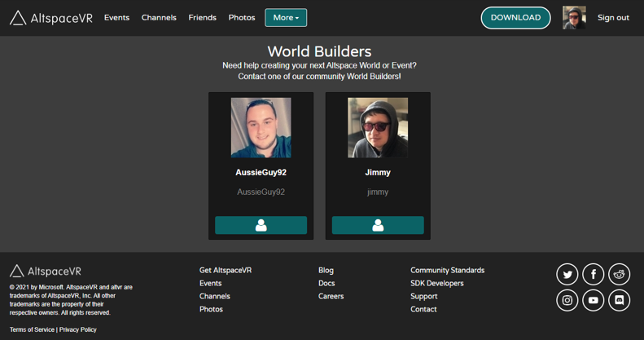Open Photos link in footer

click(x=211, y=309)
